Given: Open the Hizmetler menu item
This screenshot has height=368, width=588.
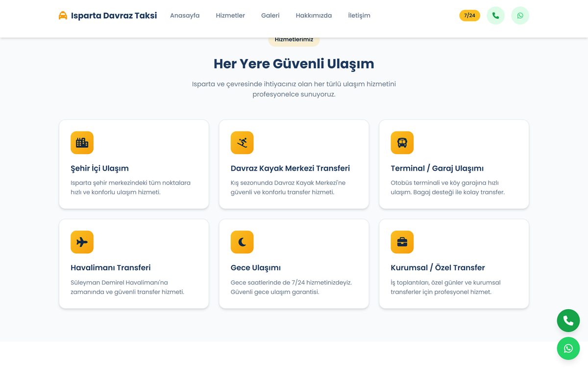Looking at the screenshot, I should (230, 16).
